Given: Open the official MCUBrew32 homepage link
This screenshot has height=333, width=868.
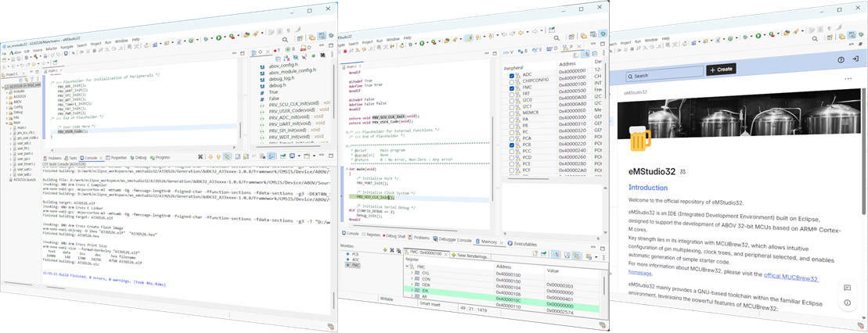Looking at the screenshot, I should pos(791,278).
